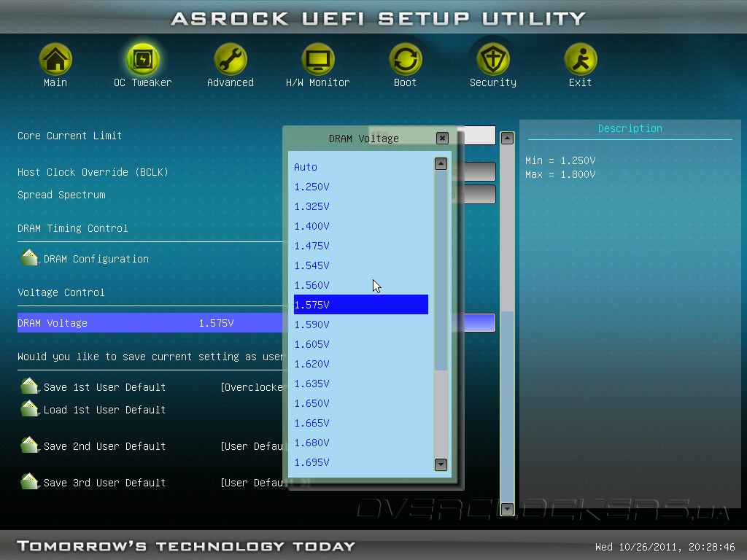
Task: Open the H/W Monitor screen icon
Action: click(318, 59)
